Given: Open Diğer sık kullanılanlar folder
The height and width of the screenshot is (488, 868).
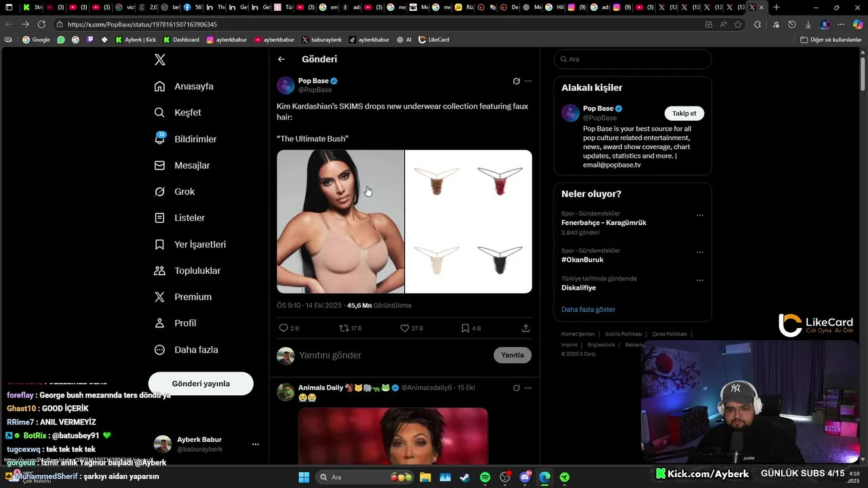Looking at the screenshot, I should click(x=831, y=40).
